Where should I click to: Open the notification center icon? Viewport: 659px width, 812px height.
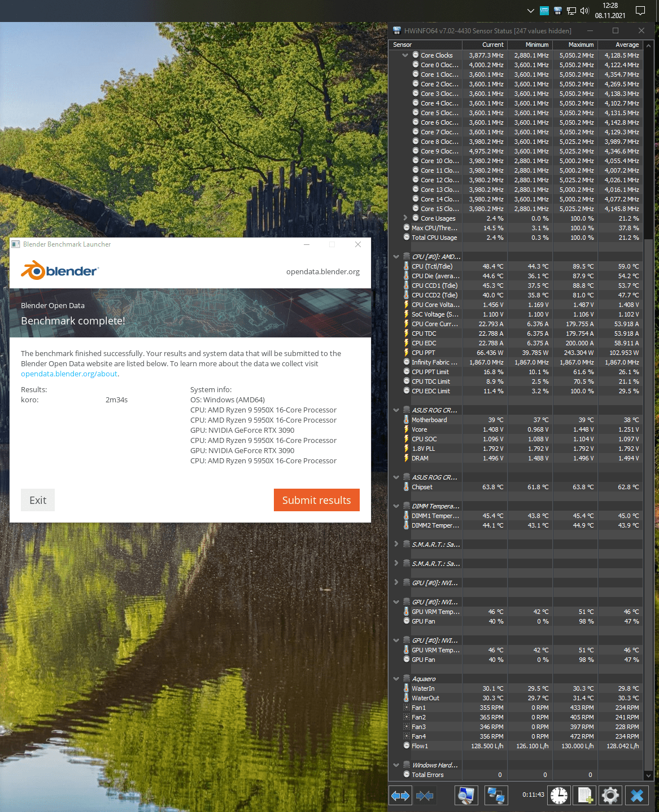pyautogui.click(x=640, y=11)
